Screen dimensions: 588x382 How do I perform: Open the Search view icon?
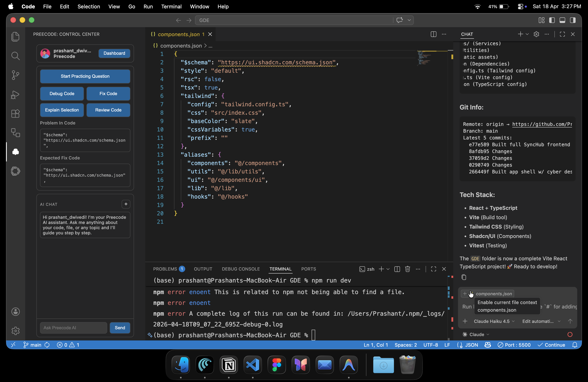15,56
